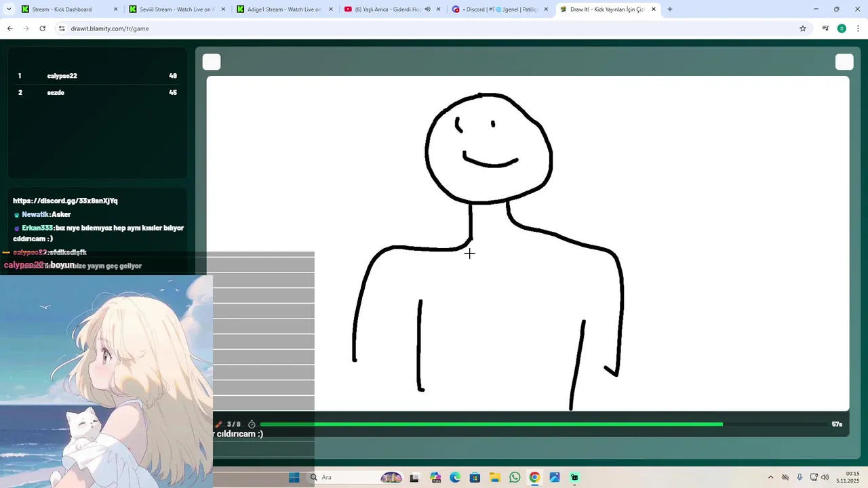Open File Explorer from the taskbar

(x=495, y=477)
